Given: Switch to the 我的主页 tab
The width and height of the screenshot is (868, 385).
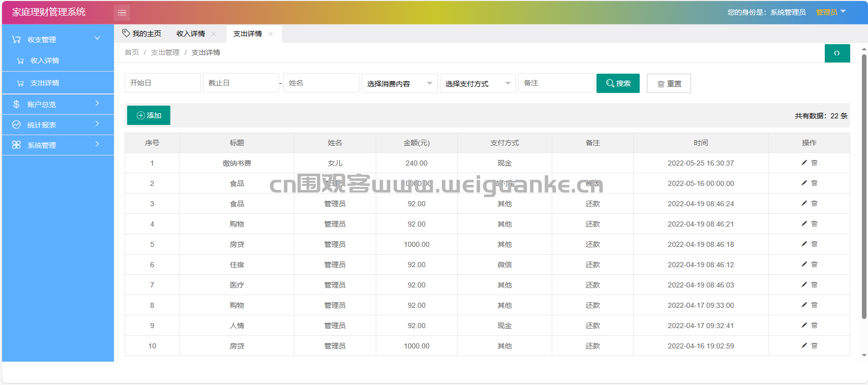Looking at the screenshot, I should click(x=141, y=34).
